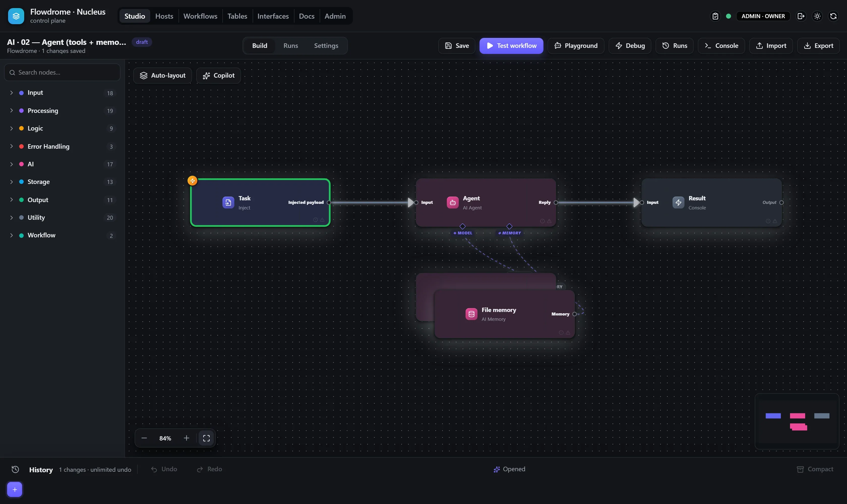Zoom in with the plus icon
Screen dimensions: 847x504
186,438
